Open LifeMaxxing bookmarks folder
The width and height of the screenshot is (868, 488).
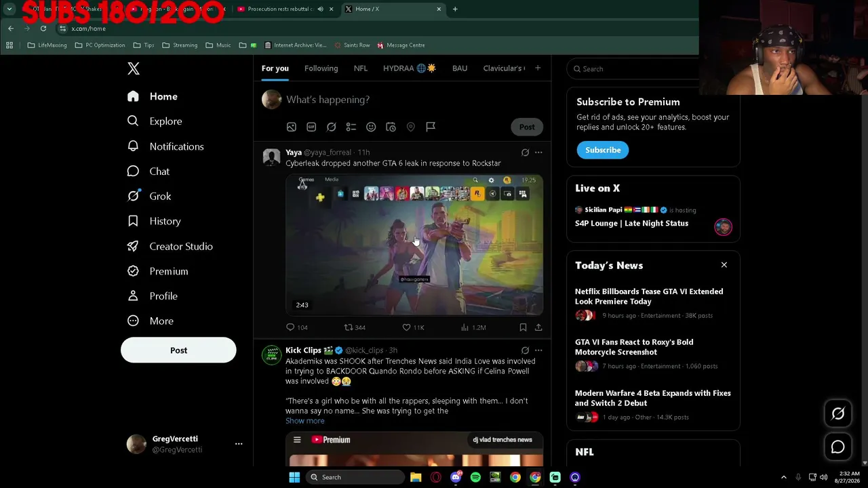[47, 45]
